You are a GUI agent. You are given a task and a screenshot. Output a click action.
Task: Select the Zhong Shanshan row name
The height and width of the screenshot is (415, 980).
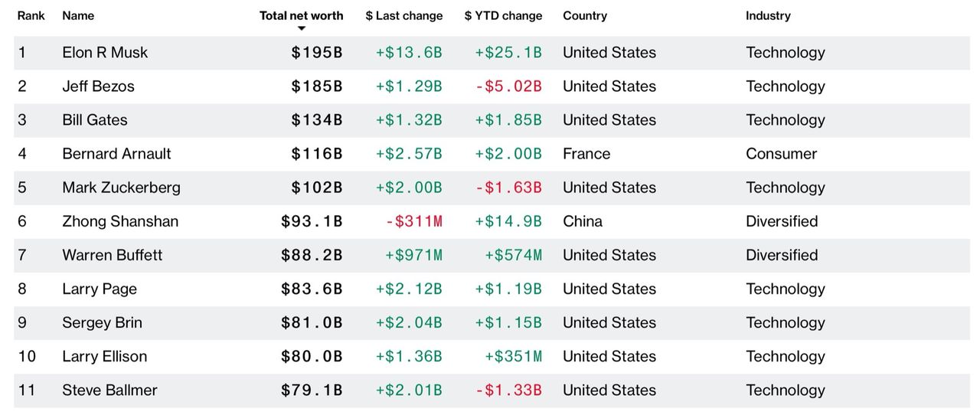120,221
